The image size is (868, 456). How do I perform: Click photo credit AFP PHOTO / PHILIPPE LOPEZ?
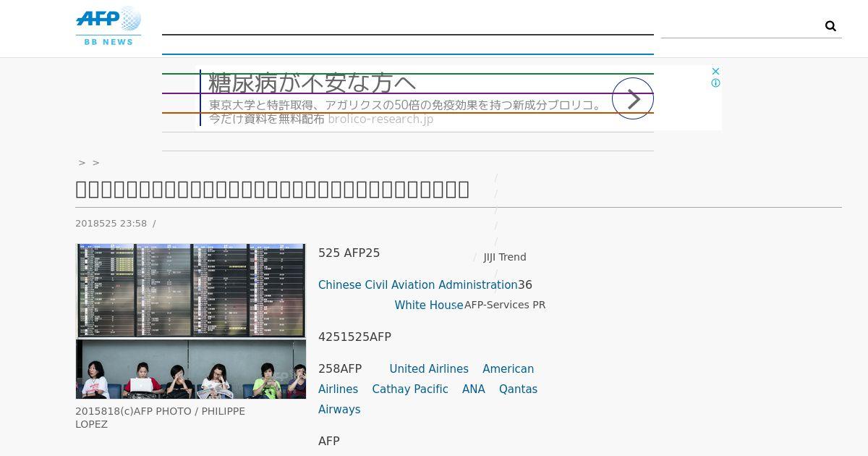click(x=160, y=418)
